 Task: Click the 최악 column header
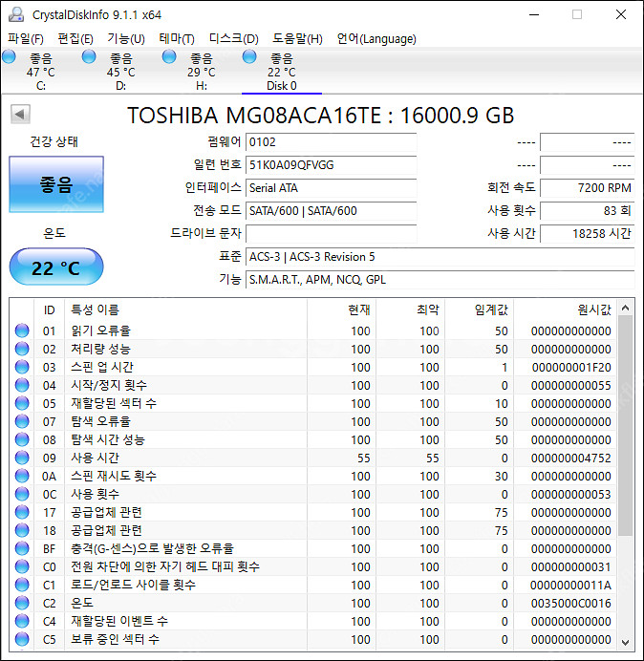tap(410, 309)
